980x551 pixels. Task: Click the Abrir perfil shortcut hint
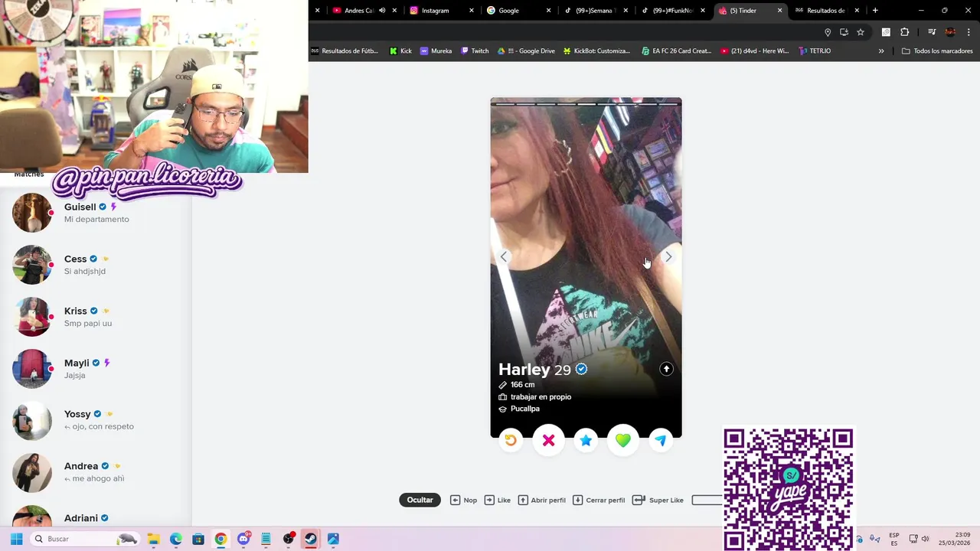tap(541, 500)
